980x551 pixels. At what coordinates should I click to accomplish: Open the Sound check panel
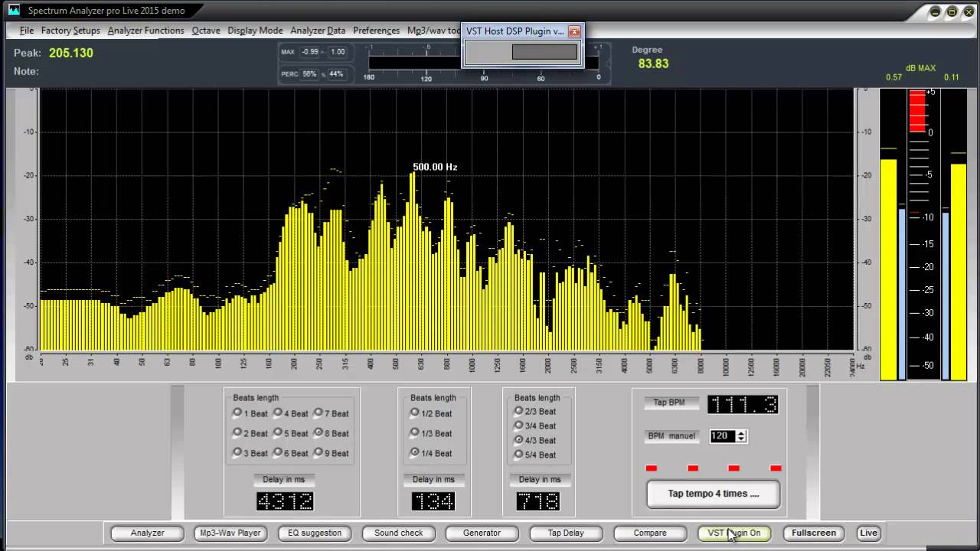pyautogui.click(x=399, y=533)
